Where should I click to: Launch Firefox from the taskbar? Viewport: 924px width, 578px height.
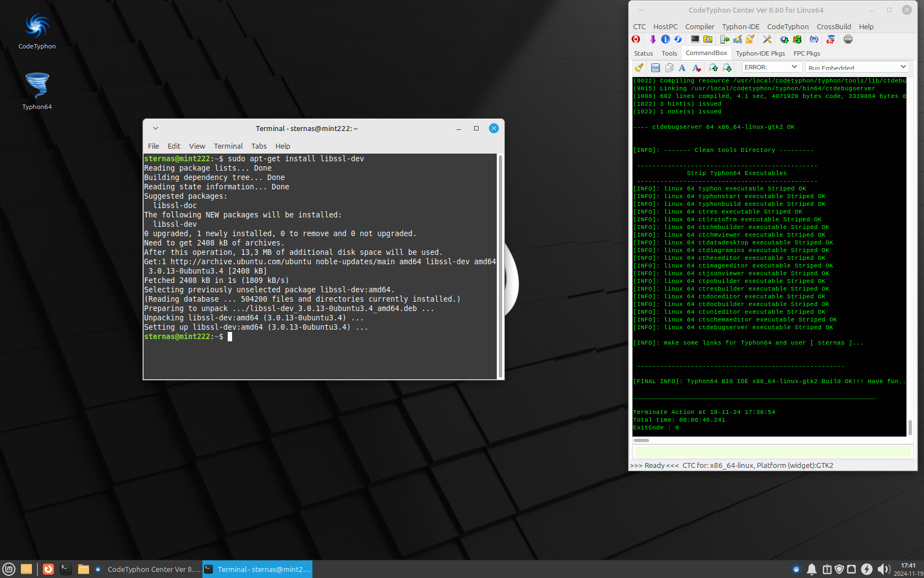(x=48, y=569)
